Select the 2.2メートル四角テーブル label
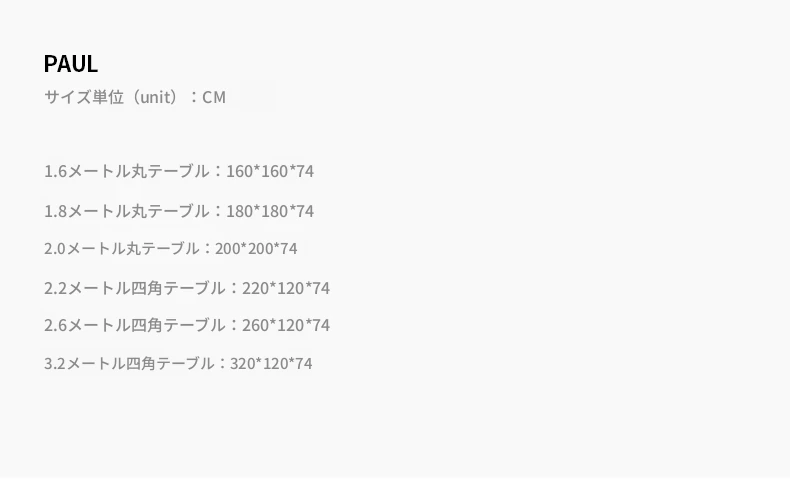Screen dimensions: 790x502 135,288
